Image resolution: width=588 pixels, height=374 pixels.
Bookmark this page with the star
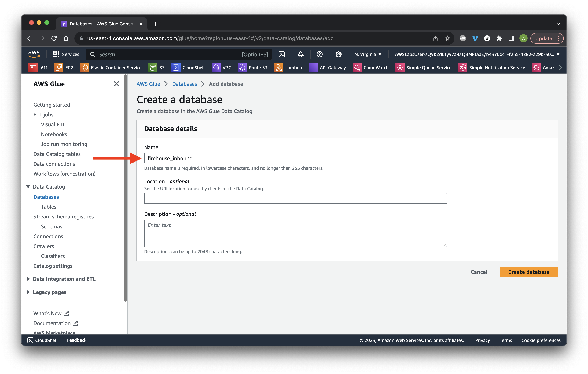tap(447, 38)
